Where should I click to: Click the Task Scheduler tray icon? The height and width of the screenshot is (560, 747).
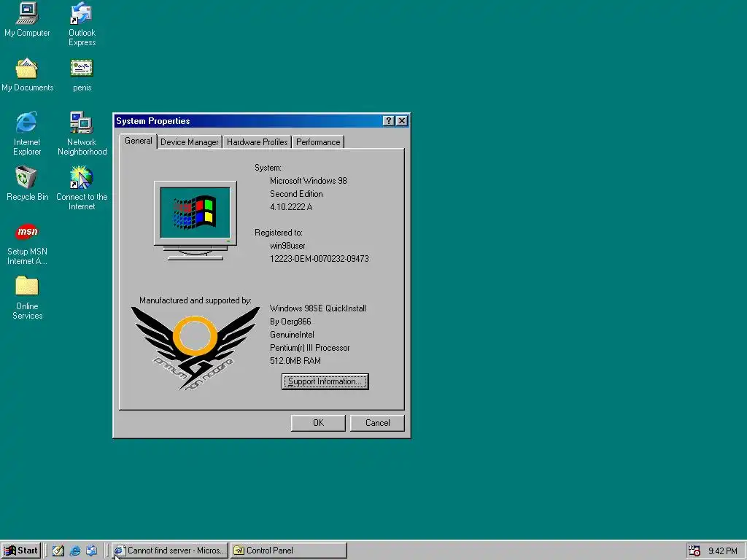tap(694, 551)
